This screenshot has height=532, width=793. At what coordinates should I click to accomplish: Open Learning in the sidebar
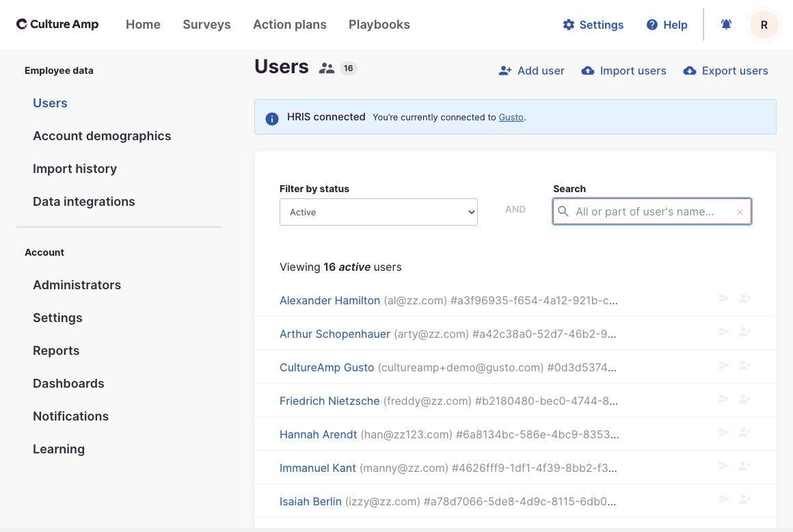click(x=59, y=449)
